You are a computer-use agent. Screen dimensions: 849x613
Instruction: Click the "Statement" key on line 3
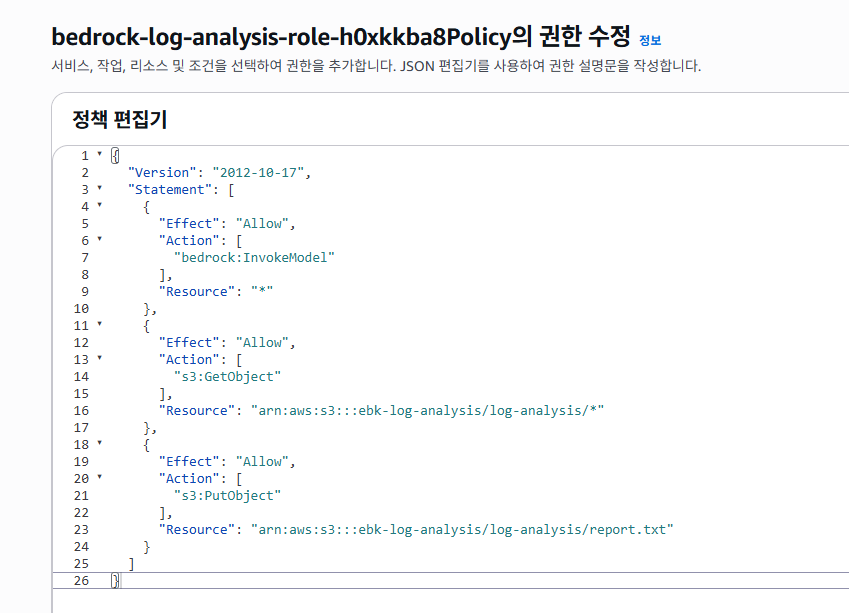pyautogui.click(x=169, y=189)
